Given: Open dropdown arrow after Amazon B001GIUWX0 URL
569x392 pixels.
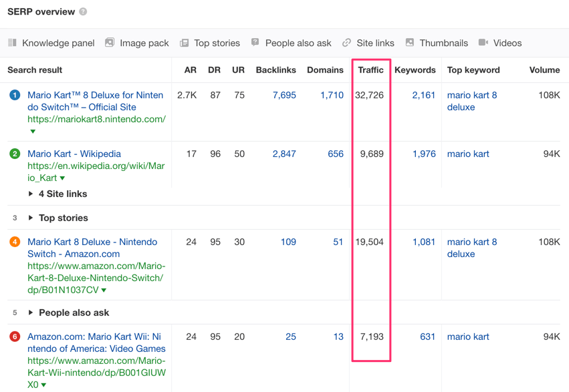Looking at the screenshot, I should coord(43,385).
